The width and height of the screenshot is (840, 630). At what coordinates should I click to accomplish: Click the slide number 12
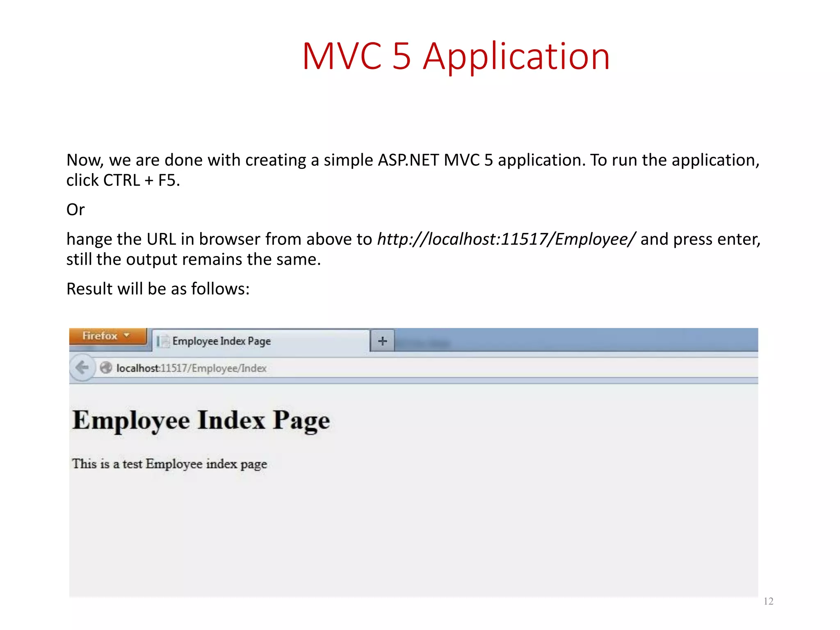(768, 601)
